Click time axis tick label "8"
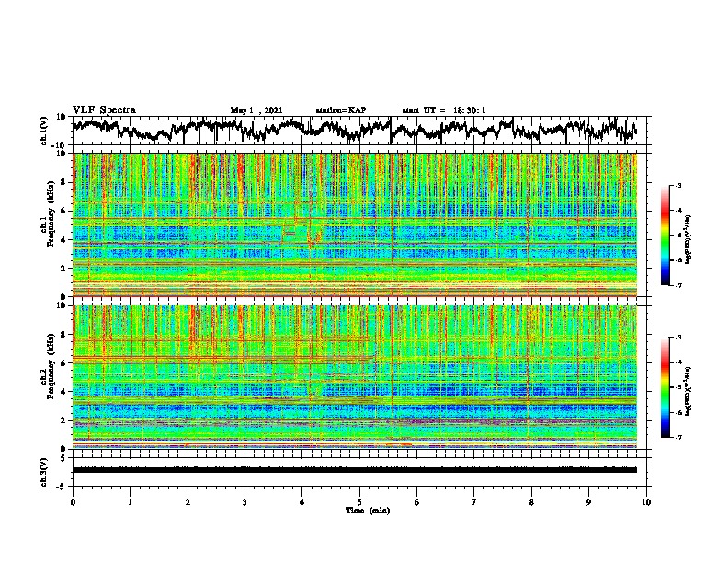This screenshot has height=563, width=728. point(531,501)
